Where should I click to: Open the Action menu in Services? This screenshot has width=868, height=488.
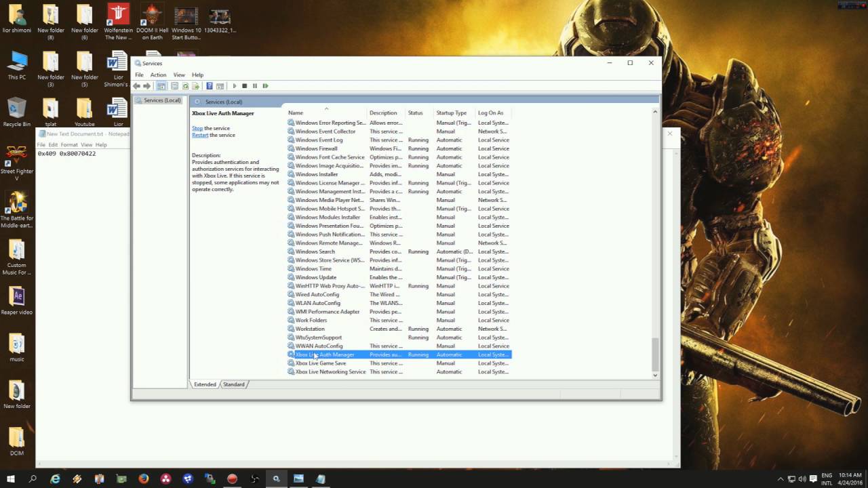(x=158, y=75)
